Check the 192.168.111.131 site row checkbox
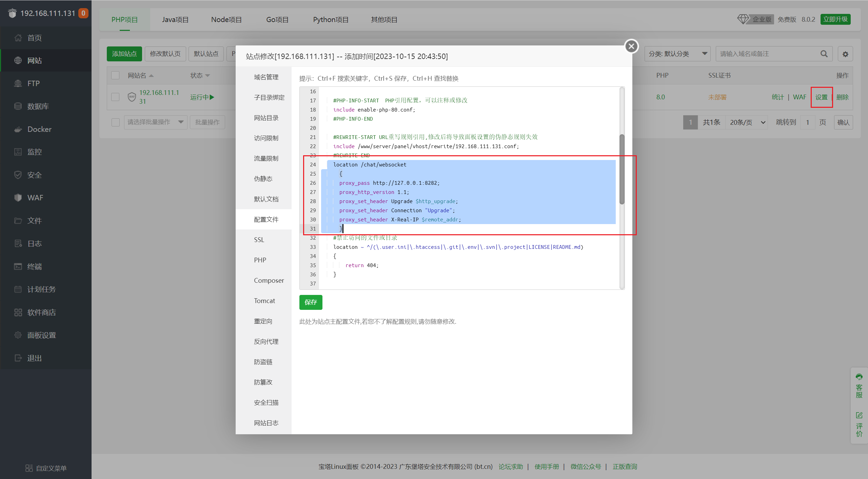 (x=115, y=97)
